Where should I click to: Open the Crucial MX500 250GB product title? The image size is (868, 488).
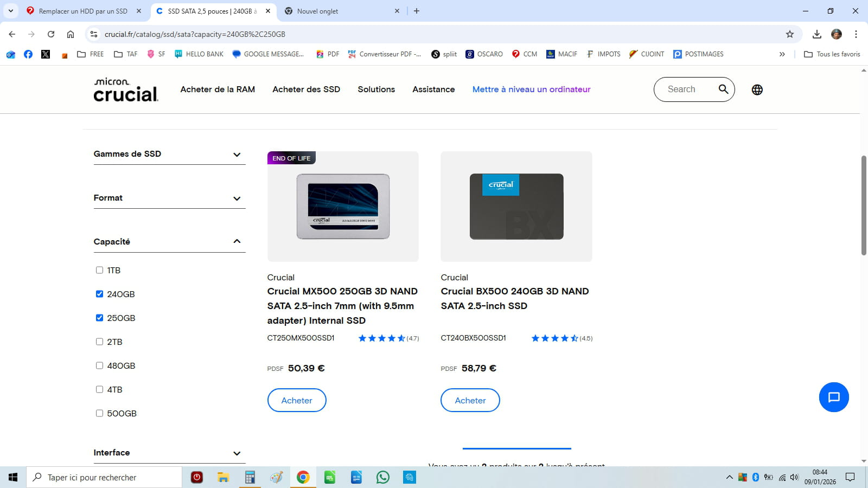(x=343, y=306)
